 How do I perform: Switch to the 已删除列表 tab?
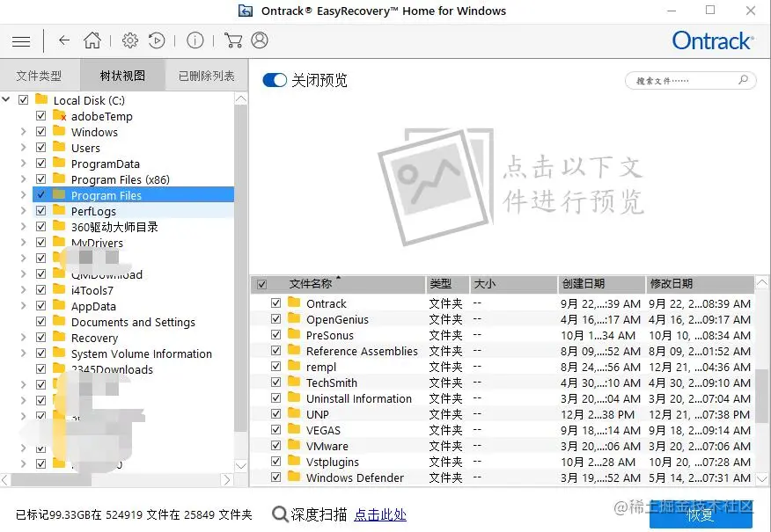(x=207, y=76)
